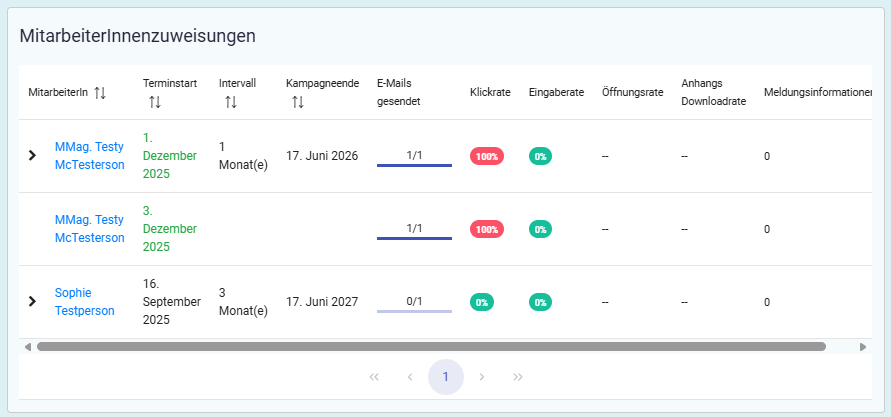This screenshot has height=417, width=891.
Task: Click the Intervall sort arrows
Action: tap(230, 102)
